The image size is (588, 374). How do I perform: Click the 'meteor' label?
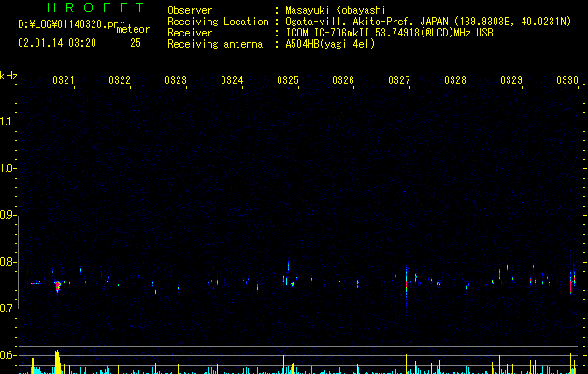coord(133,29)
